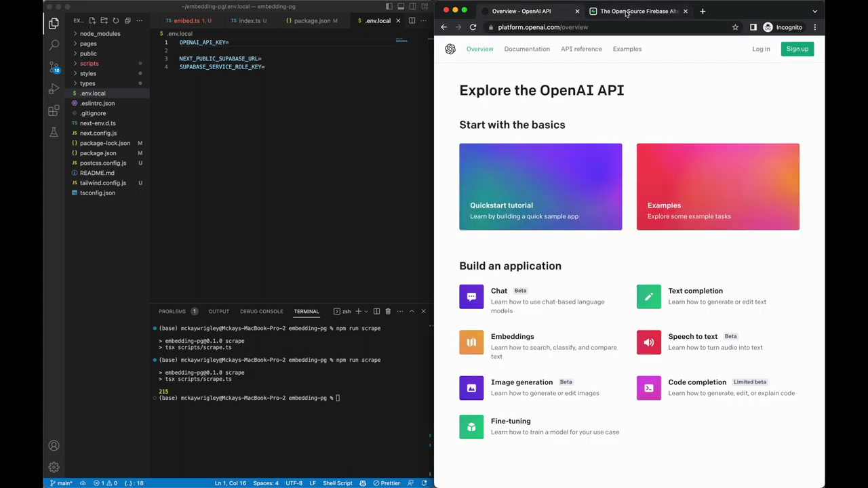Split the terminal panel
Screen dimensions: 868x488
click(x=376, y=311)
